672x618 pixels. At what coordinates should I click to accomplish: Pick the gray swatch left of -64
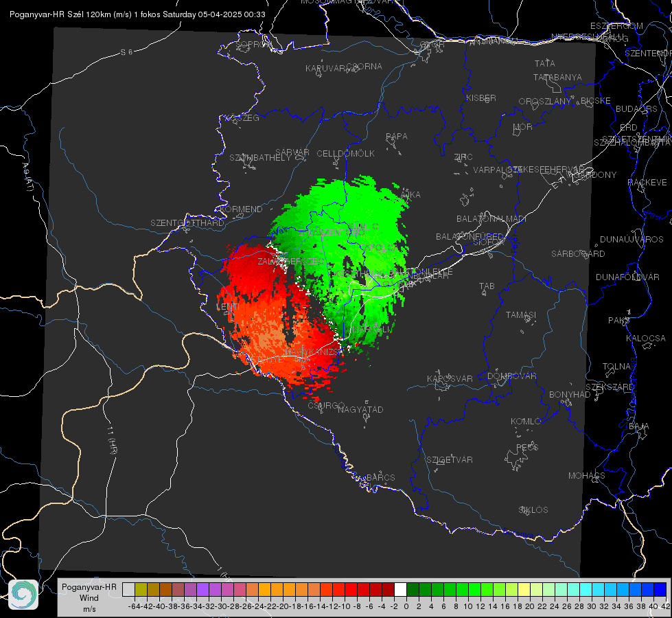pos(128,589)
